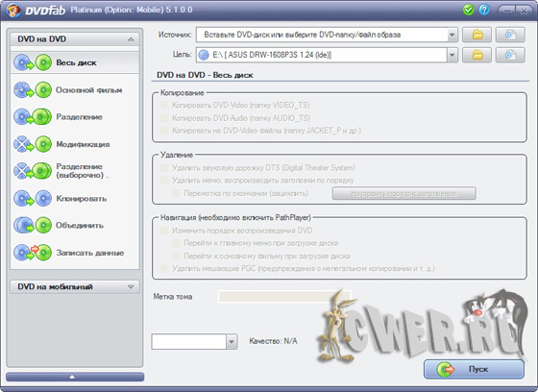This screenshot has width=538, height=392.
Task: Click the green checkmark icon in the title bar
Action: [468, 10]
